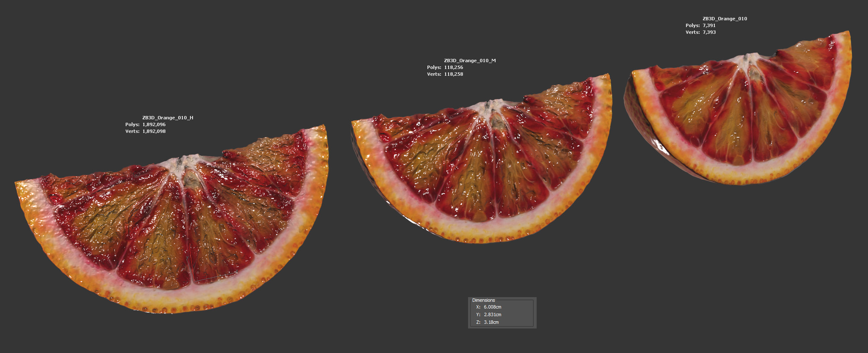Click the ZB3D_Orange_010 name label at top right

725,19
